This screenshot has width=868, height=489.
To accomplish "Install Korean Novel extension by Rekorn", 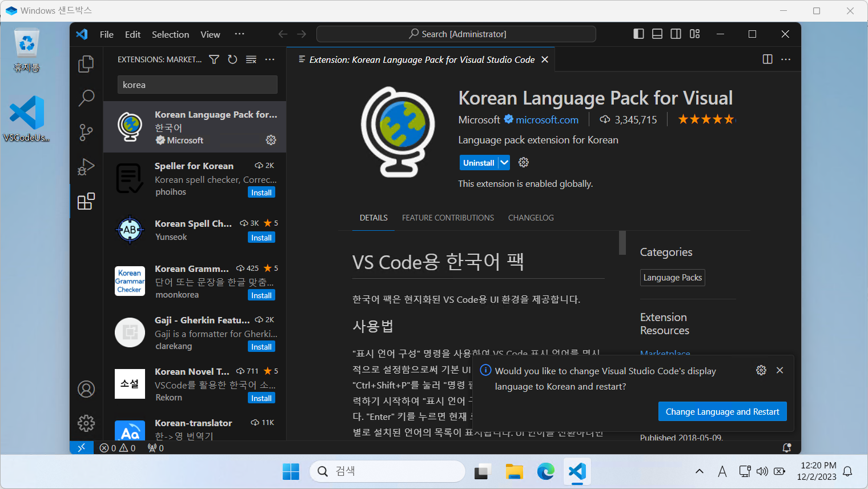I will (x=262, y=398).
